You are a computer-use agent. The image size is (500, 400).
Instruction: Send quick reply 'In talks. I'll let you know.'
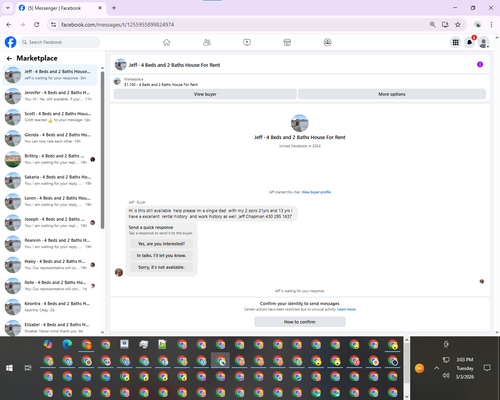point(161,255)
